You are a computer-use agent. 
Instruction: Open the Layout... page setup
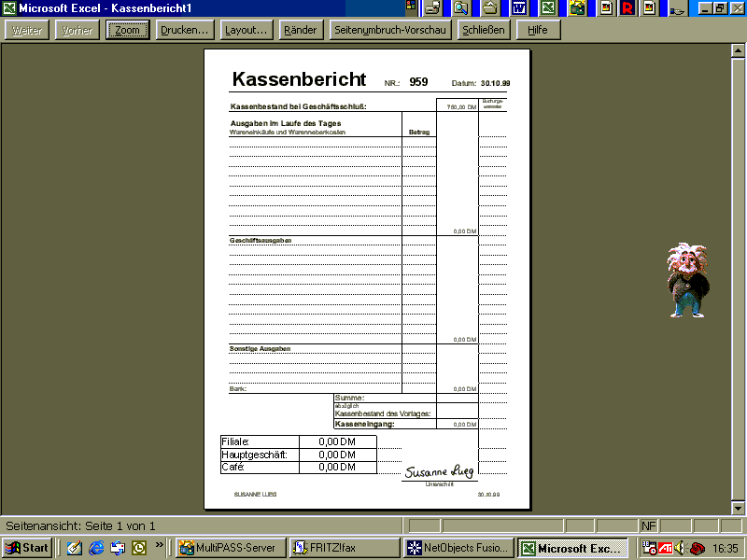(247, 30)
